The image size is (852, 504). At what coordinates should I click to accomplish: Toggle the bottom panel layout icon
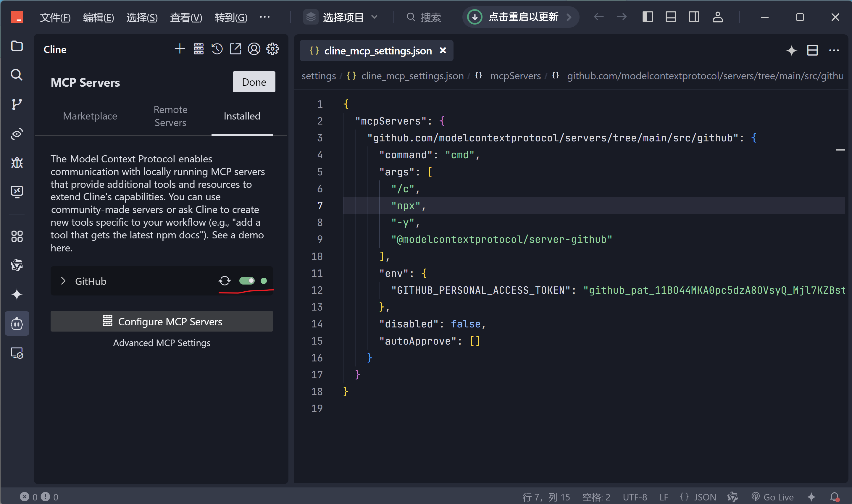pyautogui.click(x=671, y=17)
